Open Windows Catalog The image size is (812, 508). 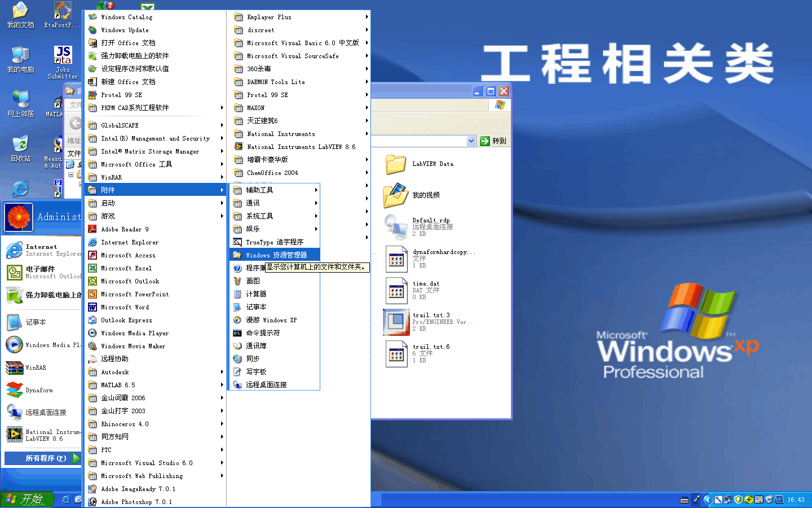click(156, 17)
